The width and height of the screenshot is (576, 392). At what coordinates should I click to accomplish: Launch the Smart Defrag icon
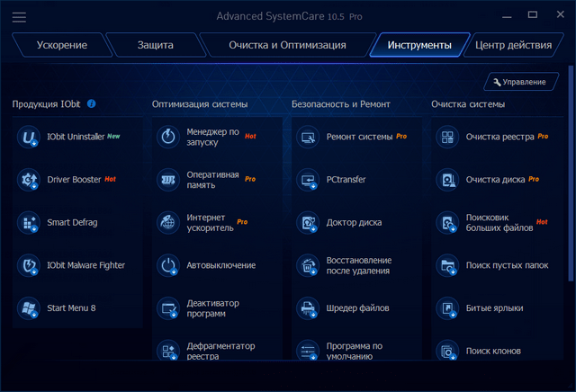(30, 222)
